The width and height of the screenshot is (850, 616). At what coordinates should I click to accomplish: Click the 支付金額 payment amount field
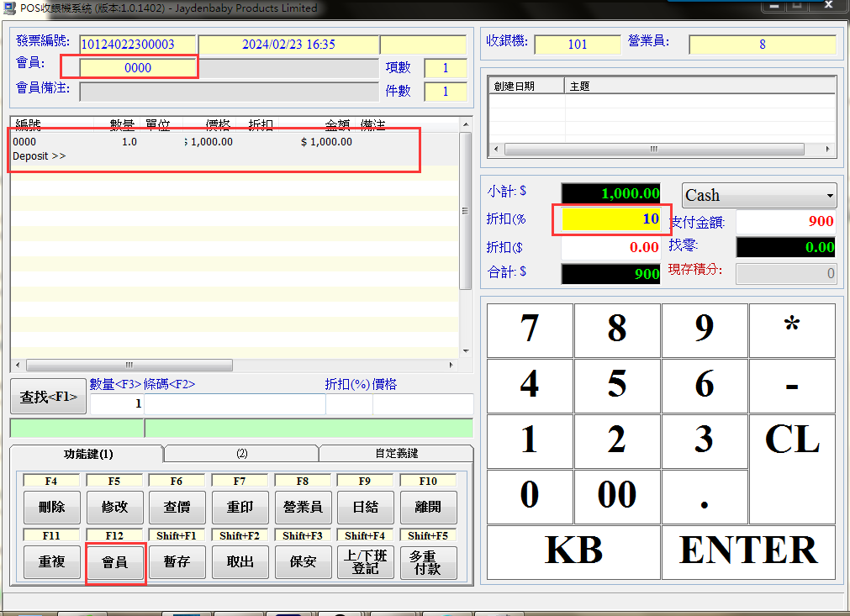[x=785, y=221]
